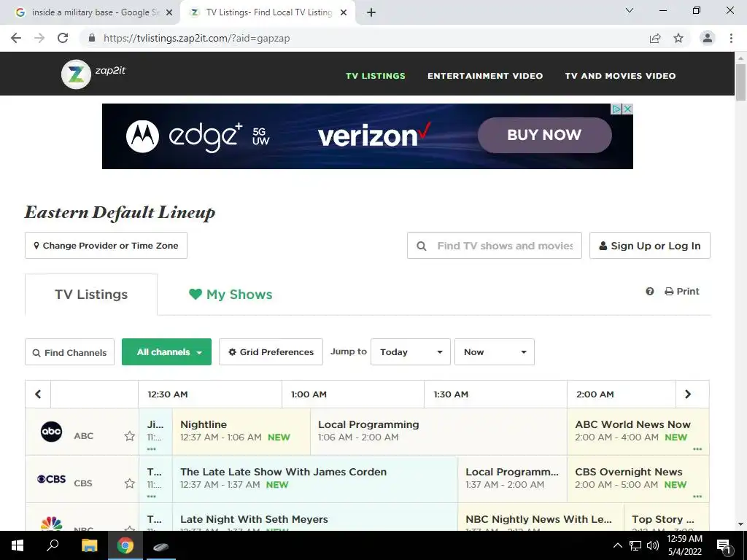Bookmark this page with star icon
Screen dimensions: 747x560
[678, 38]
